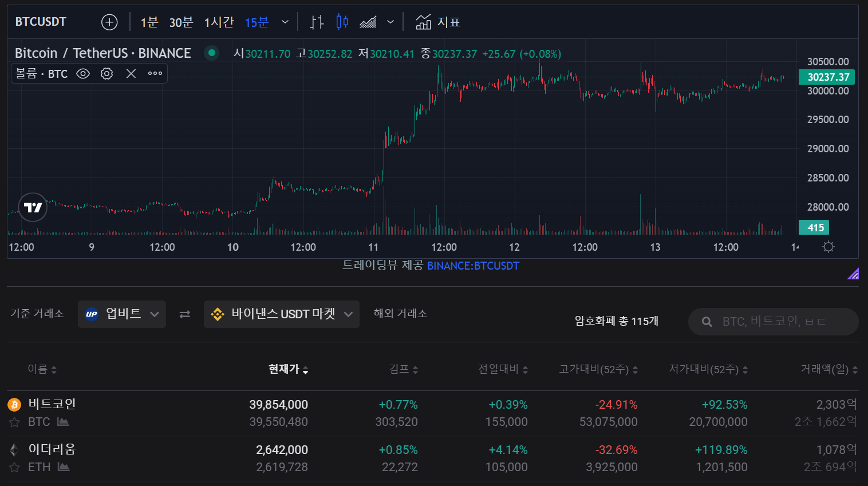This screenshot has height=486, width=868.
Task: Focus the coin search input field
Action: point(774,322)
